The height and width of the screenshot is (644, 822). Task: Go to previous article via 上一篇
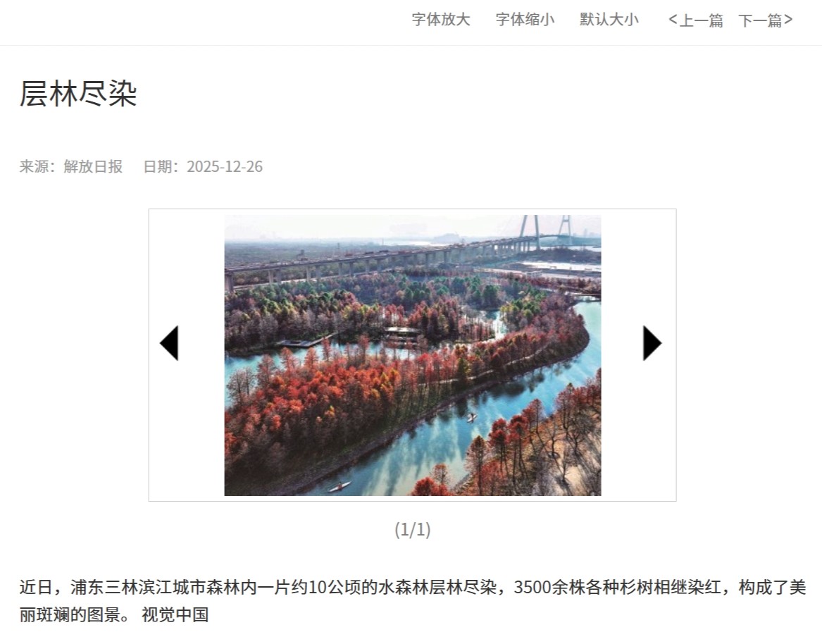click(696, 20)
